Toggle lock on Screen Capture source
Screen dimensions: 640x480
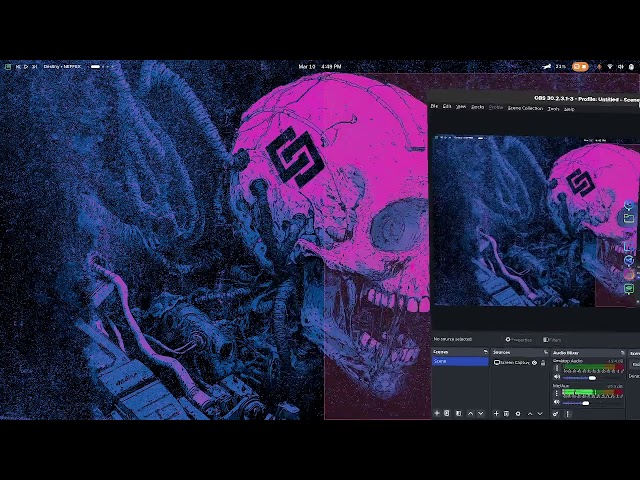(x=542, y=362)
